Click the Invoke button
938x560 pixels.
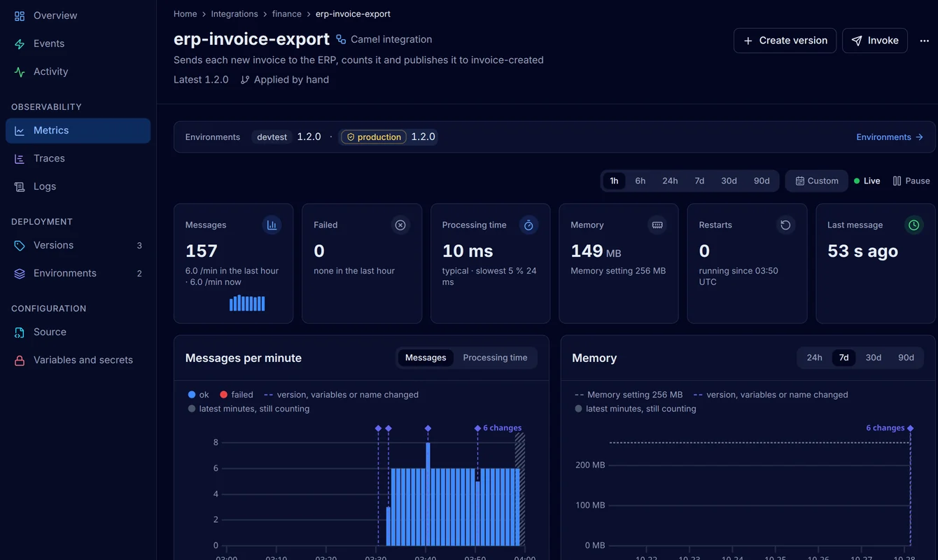pyautogui.click(x=875, y=41)
